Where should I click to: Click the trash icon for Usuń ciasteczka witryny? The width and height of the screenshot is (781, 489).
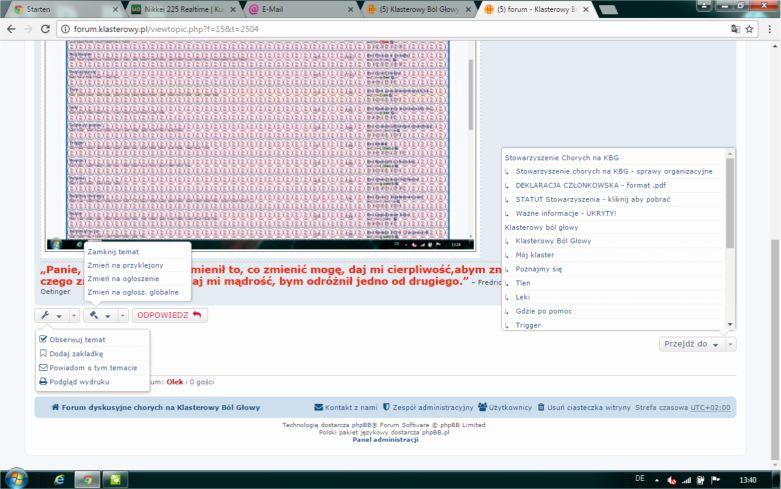(x=541, y=408)
